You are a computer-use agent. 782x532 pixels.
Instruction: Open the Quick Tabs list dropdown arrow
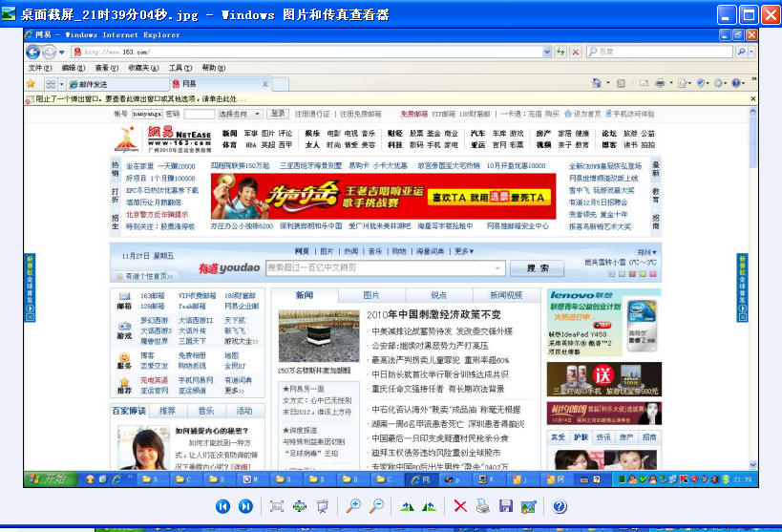(x=62, y=84)
